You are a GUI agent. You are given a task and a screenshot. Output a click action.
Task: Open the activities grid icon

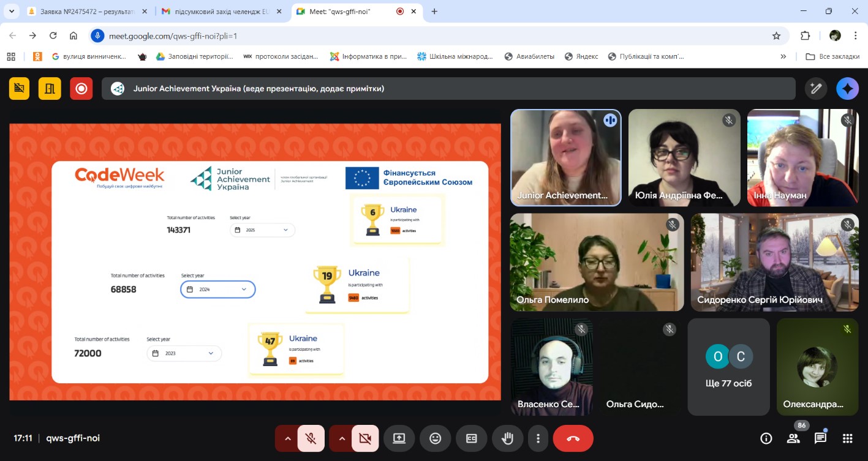coord(848,438)
